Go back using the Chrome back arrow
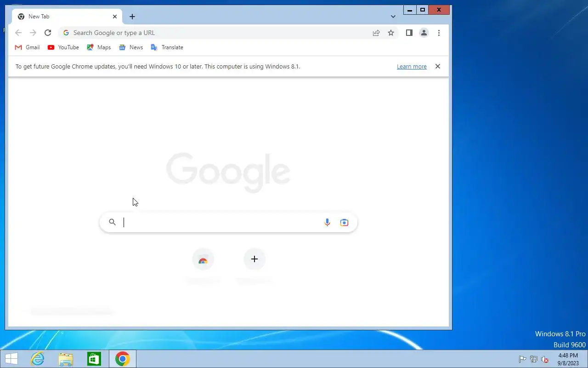Screen dimensions: 588x368 tap(18, 33)
